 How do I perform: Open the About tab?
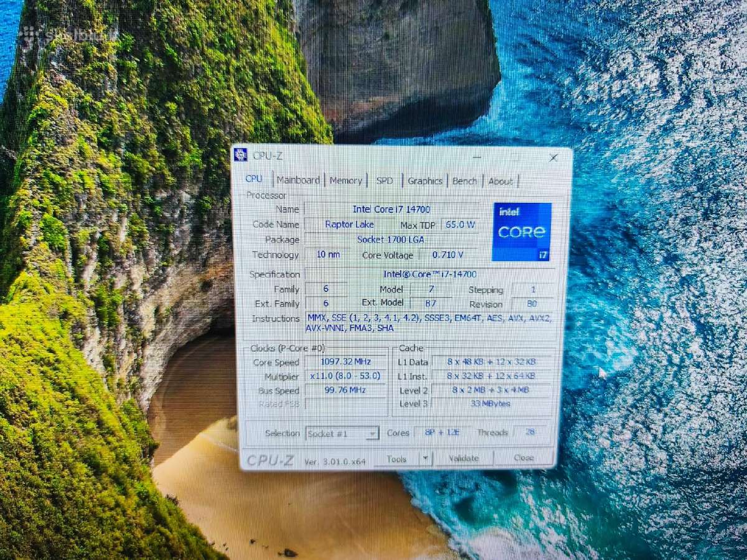click(x=500, y=182)
